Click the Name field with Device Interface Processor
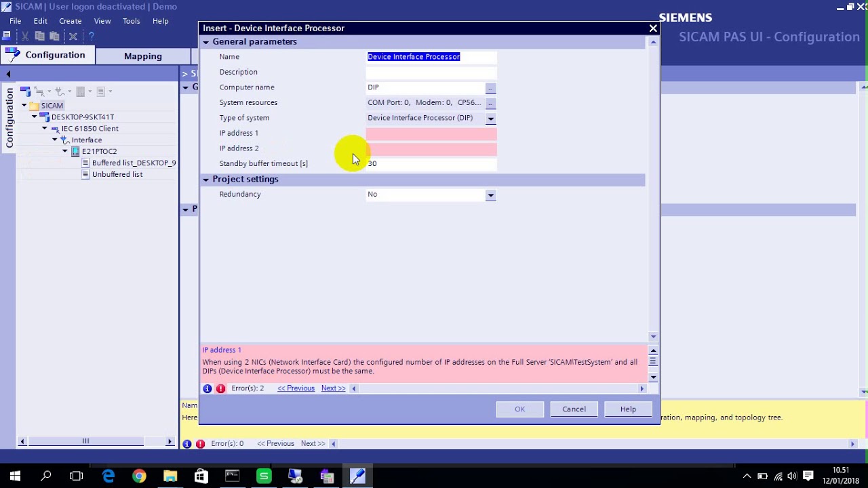Screen dimensions: 868x488 coord(431,57)
